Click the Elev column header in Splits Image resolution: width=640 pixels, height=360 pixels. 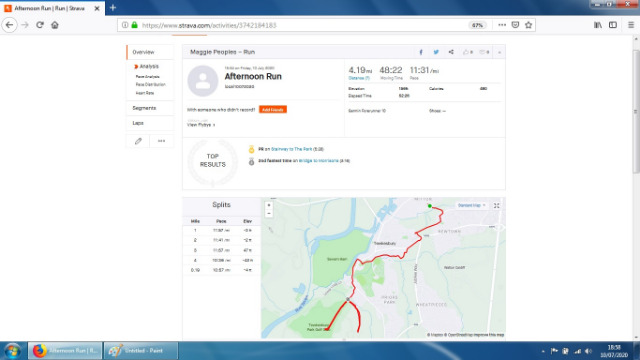247,221
